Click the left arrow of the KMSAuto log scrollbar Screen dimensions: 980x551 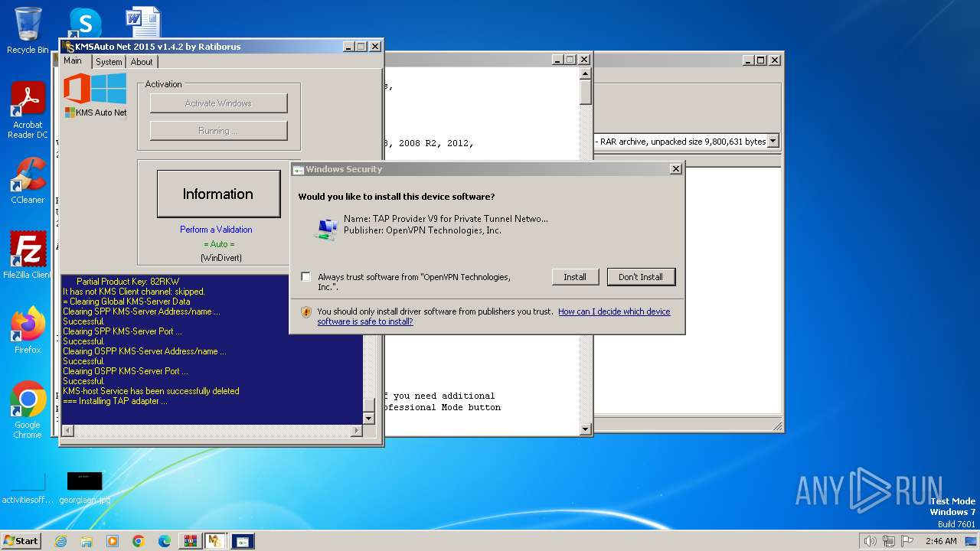coord(67,431)
